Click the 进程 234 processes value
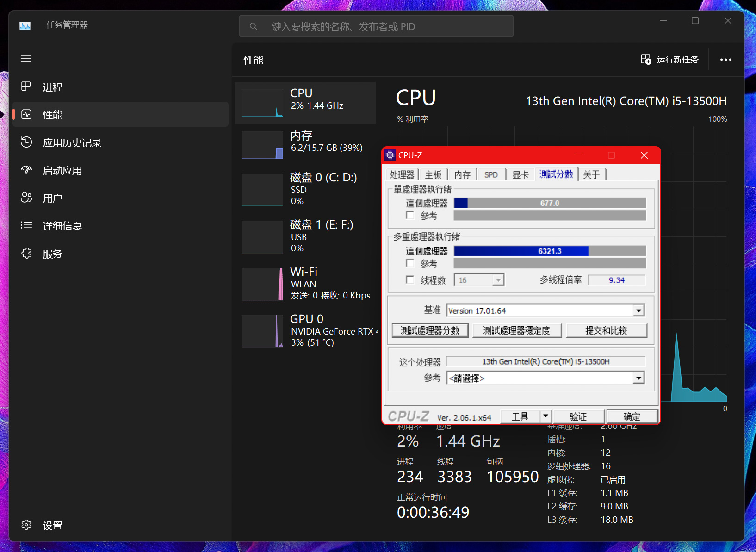Viewport: 756px width, 552px height. click(x=410, y=477)
